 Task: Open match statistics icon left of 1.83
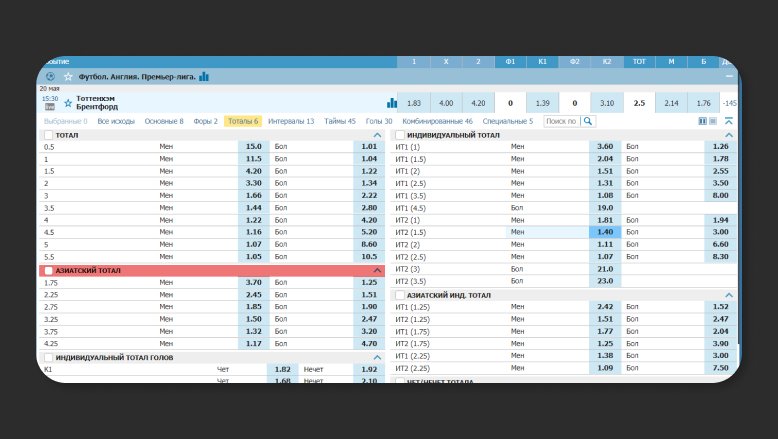[x=392, y=103]
